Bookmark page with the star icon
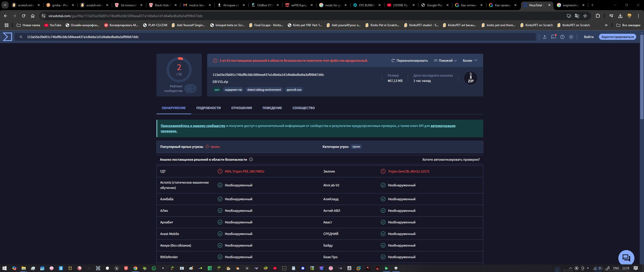Screen dimensions: 644x272 585,16
